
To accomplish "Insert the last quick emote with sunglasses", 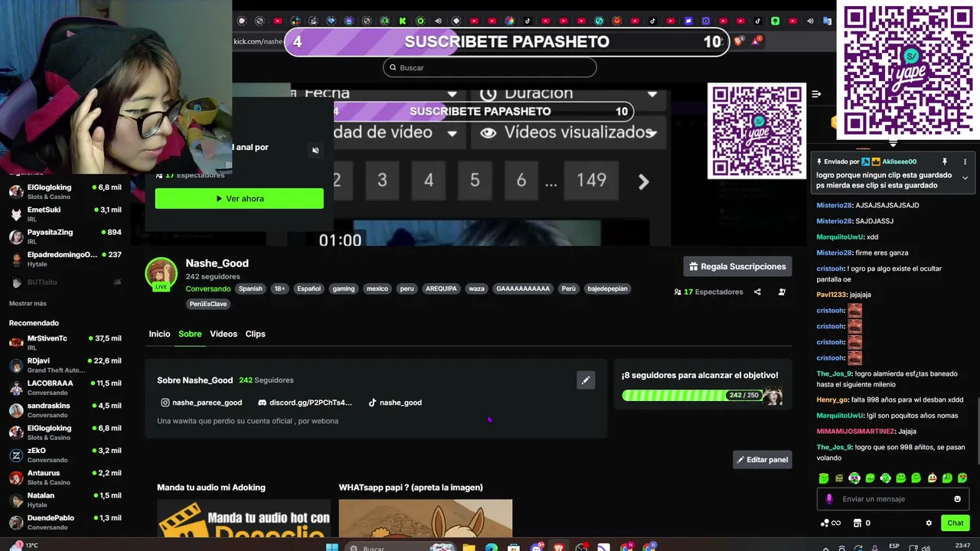I will click(x=962, y=478).
